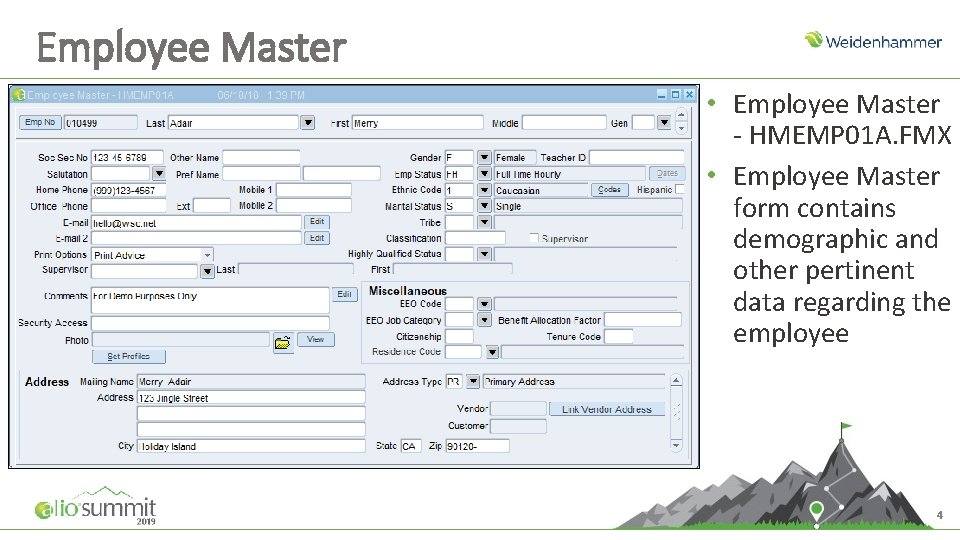Open the Emp Status dropdown arrow

484,174
